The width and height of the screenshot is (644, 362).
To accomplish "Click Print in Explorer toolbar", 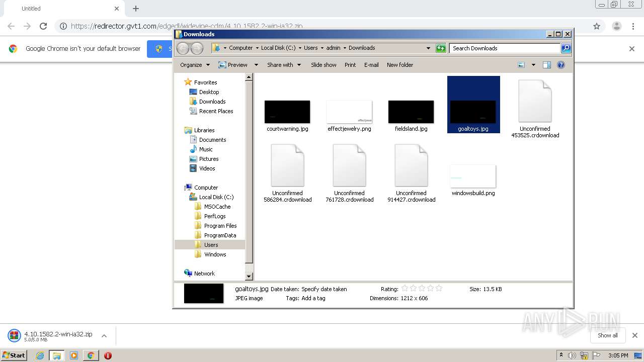I will tap(350, 65).
